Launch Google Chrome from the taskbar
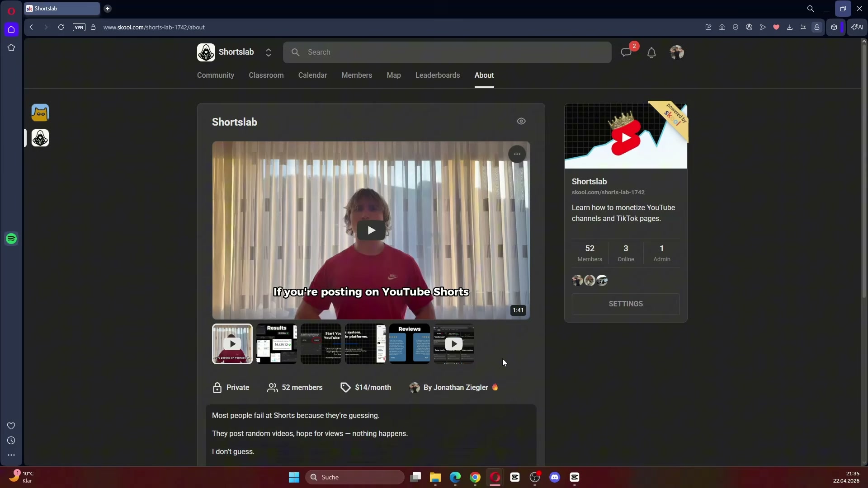 pyautogui.click(x=475, y=477)
